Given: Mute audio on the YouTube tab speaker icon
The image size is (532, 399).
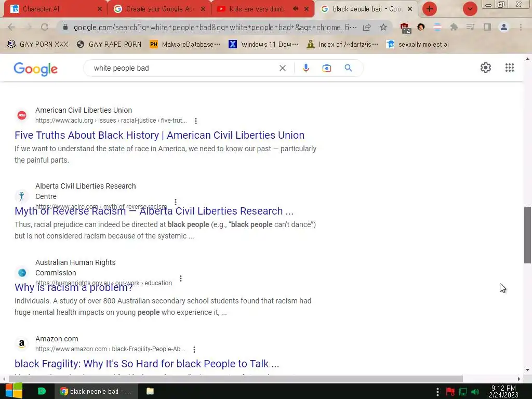Looking at the screenshot, I should (x=296, y=9).
